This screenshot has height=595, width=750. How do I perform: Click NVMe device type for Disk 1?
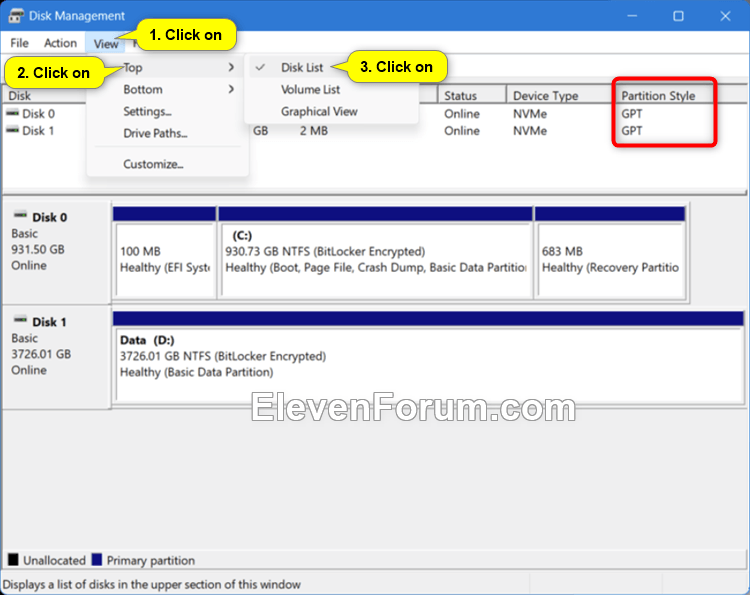pyautogui.click(x=530, y=131)
